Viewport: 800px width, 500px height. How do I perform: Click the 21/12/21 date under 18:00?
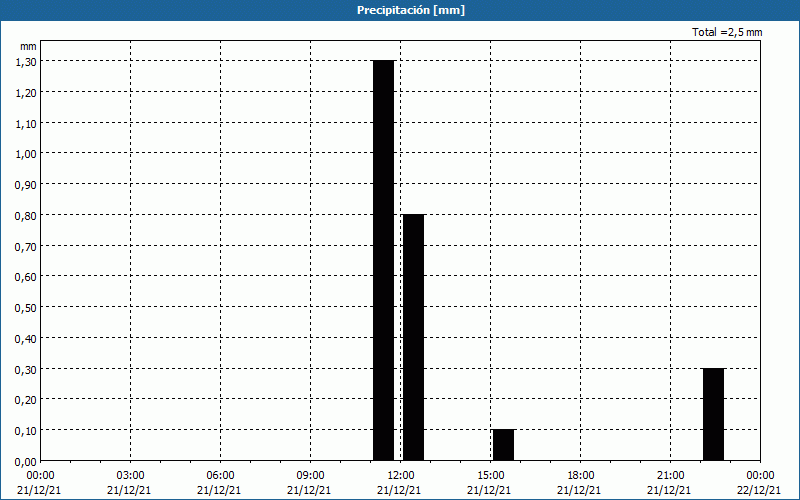(579, 490)
